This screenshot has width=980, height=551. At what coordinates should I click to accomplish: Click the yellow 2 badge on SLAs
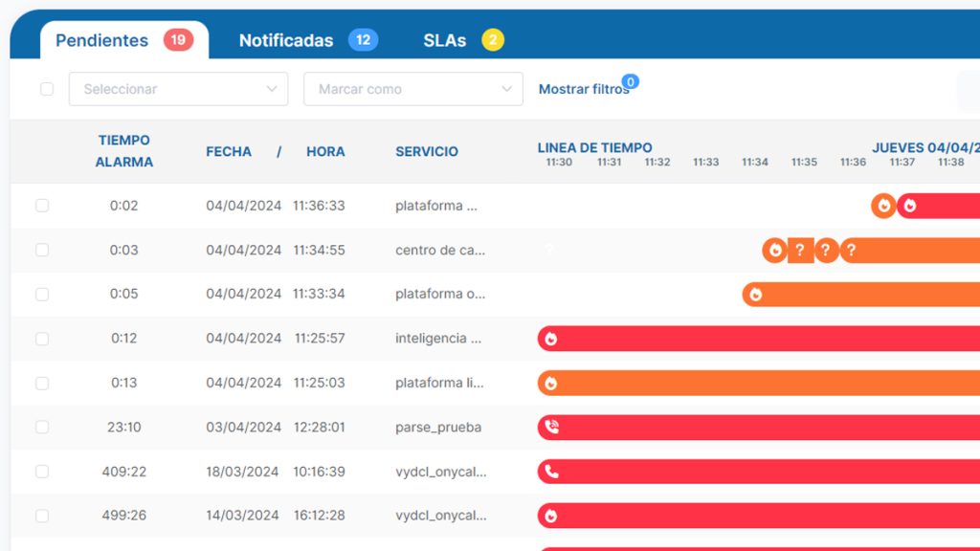point(493,40)
